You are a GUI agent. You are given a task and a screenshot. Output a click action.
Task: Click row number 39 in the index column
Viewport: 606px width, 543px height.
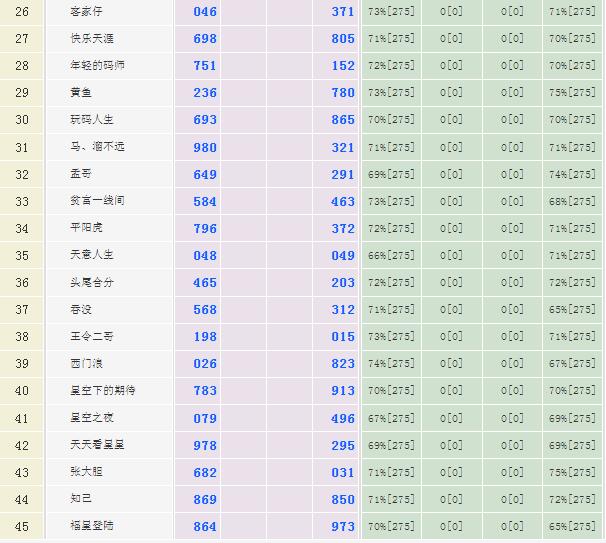22,364
